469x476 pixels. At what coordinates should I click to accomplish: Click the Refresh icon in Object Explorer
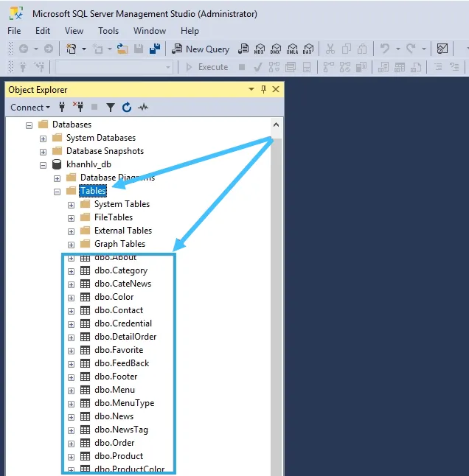pyautogui.click(x=127, y=107)
